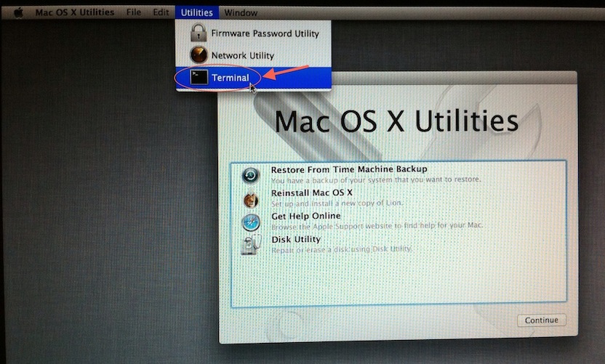This screenshot has height=364, width=605.
Task: Select Restore From Time Machine Backup
Action: click(x=349, y=169)
